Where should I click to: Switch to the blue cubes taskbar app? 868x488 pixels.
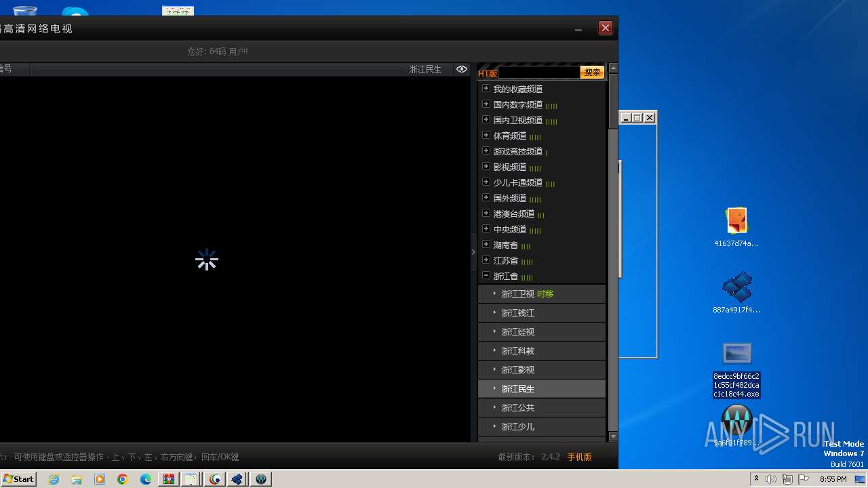(238, 479)
